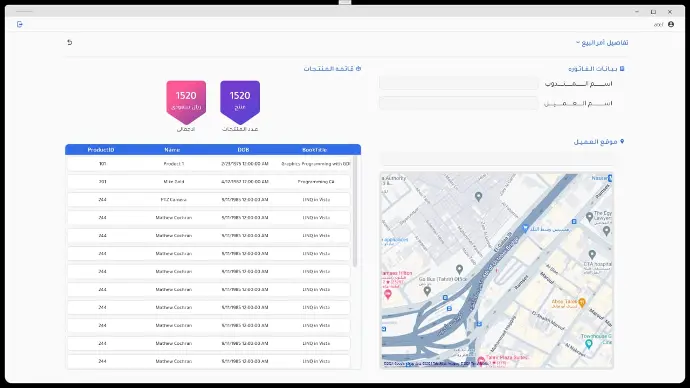The height and width of the screenshot is (388, 690).
Task: Click the Abou Tarek restaurant map marker
Action: coord(582,302)
